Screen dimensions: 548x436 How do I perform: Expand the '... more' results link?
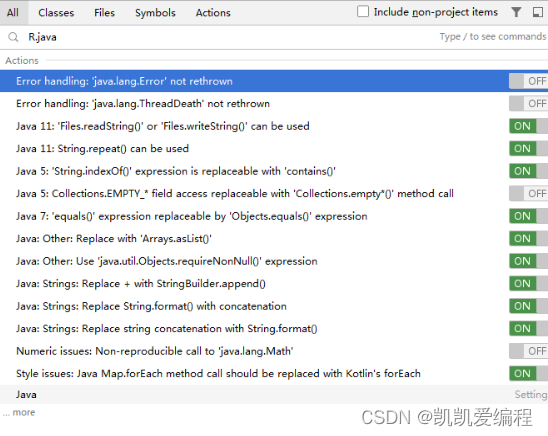pos(19,413)
